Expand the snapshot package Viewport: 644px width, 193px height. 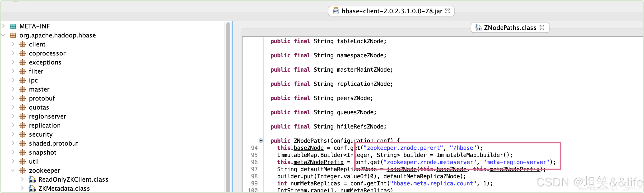13,152
